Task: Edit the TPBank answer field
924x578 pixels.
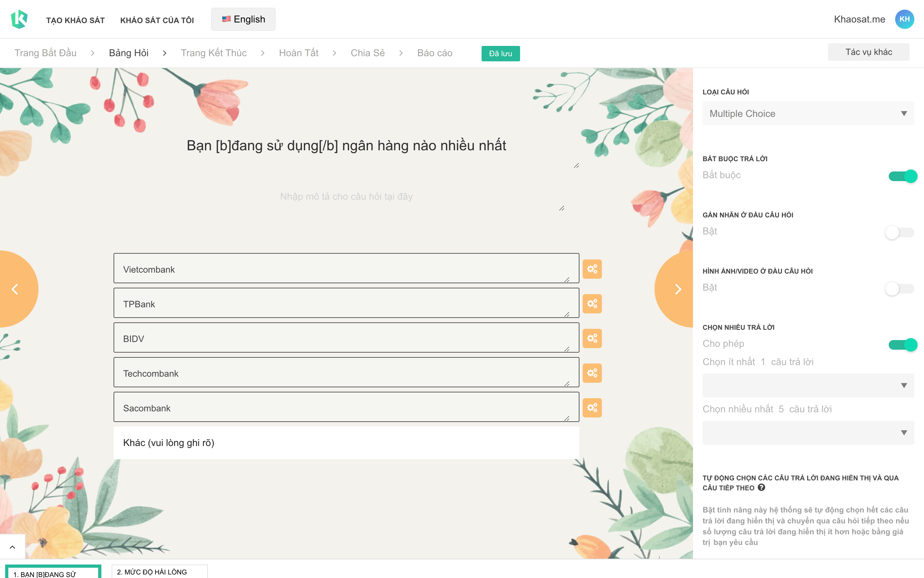Action: 346,303
